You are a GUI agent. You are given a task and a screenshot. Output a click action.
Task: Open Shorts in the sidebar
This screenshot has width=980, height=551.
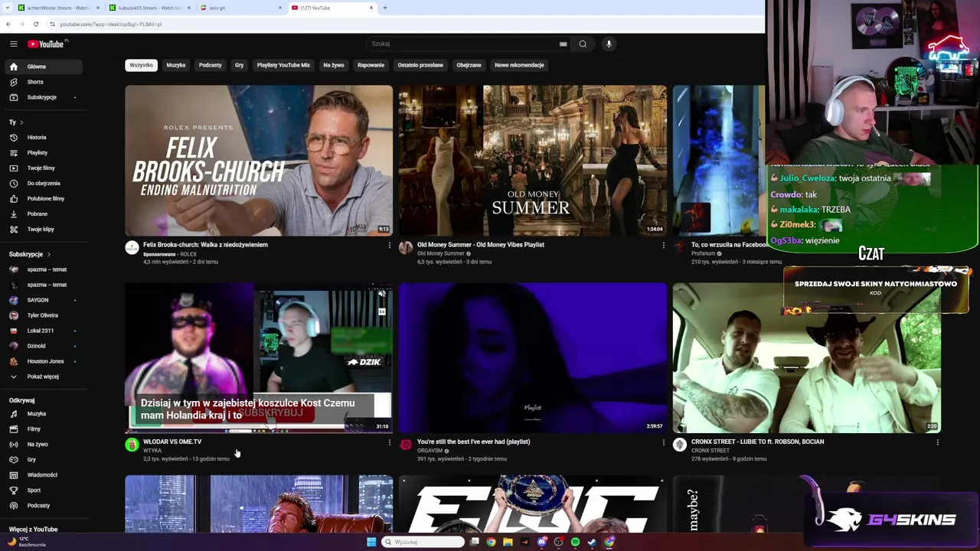(43, 82)
